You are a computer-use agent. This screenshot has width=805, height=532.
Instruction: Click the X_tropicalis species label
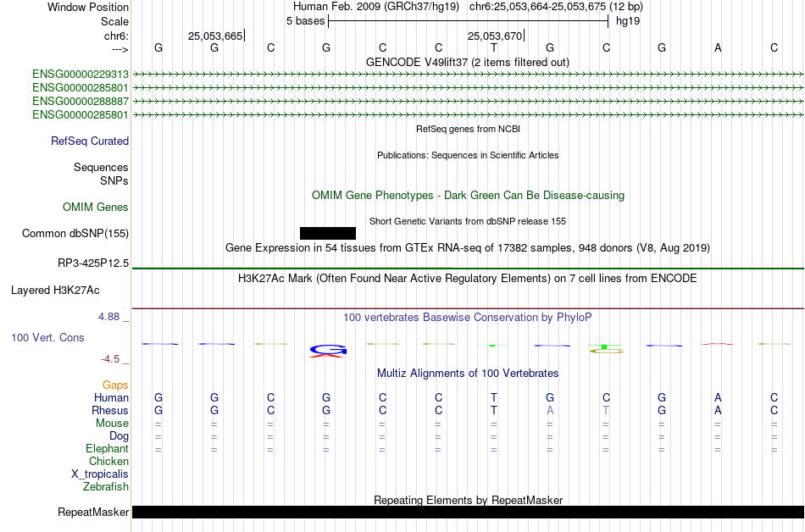[100, 474]
